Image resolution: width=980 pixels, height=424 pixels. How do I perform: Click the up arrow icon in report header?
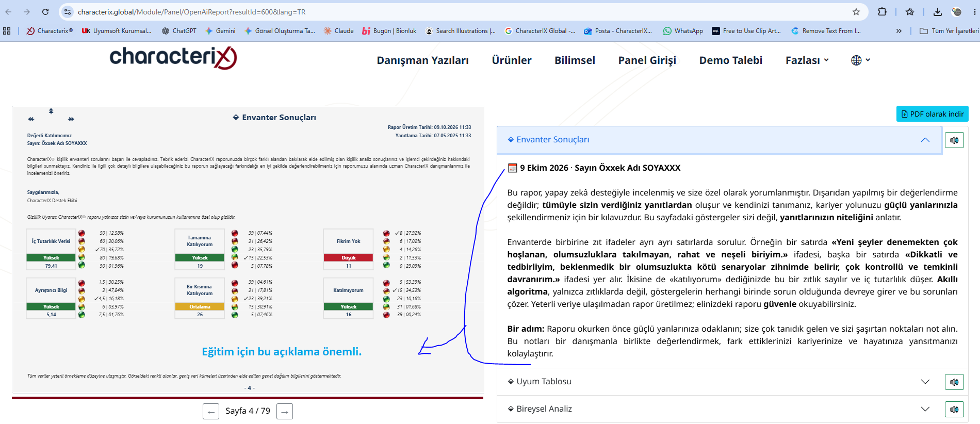(x=51, y=111)
